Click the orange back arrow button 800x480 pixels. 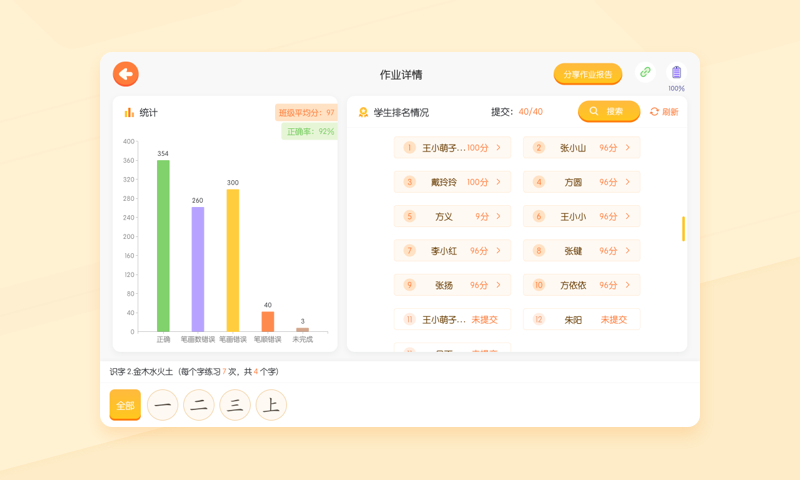(125, 74)
